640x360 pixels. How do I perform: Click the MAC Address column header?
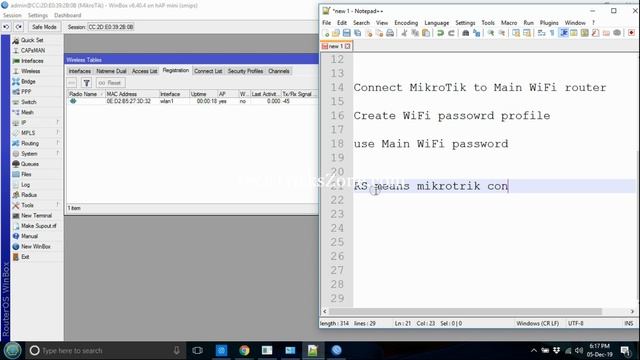click(x=131, y=94)
